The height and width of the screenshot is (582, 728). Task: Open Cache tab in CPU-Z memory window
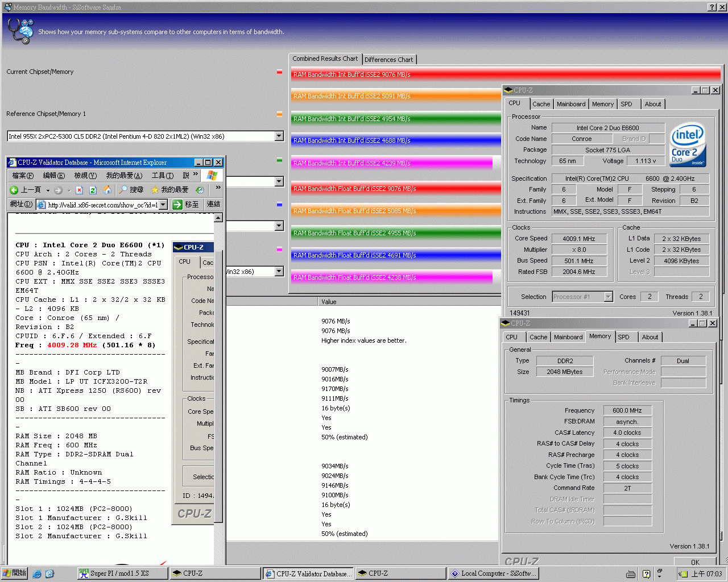pos(538,337)
